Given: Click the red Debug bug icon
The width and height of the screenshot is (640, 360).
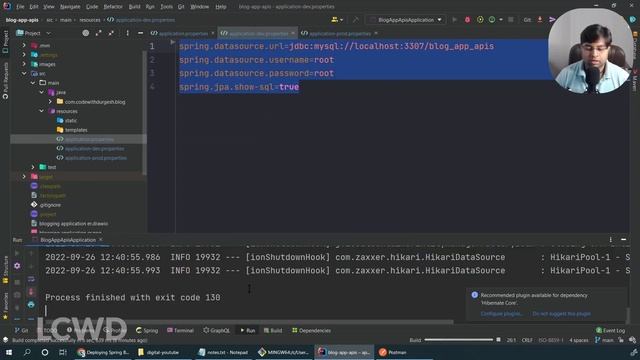Looking at the screenshot, I should 467,20.
